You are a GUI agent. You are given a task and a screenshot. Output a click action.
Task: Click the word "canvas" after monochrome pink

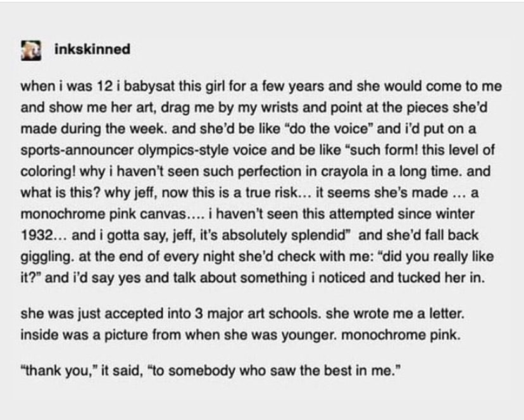point(162,214)
